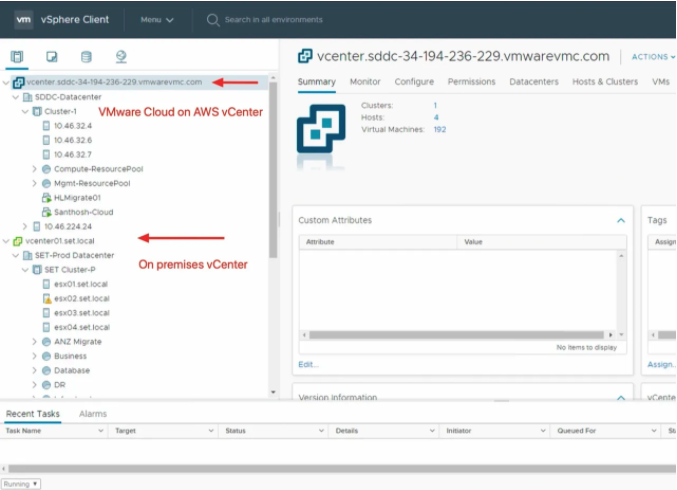This screenshot has height=490, width=677.
Task: Click ANZ Migrate resource pool icon
Action: coord(46,341)
